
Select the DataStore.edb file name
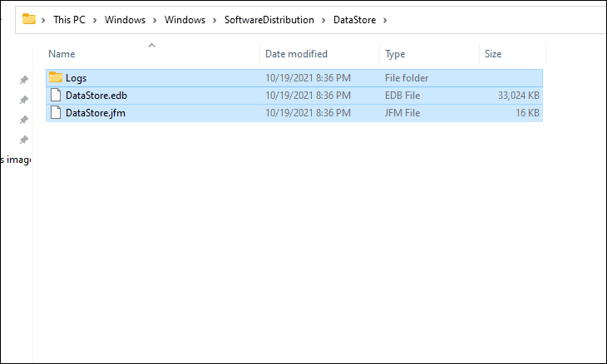coord(96,96)
